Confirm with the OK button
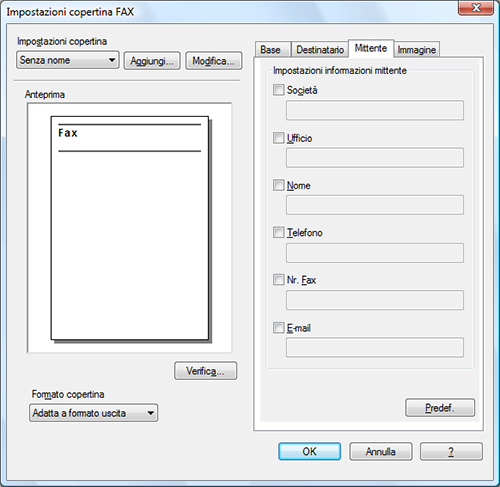Viewport: 500px width, 487px height. click(x=310, y=451)
